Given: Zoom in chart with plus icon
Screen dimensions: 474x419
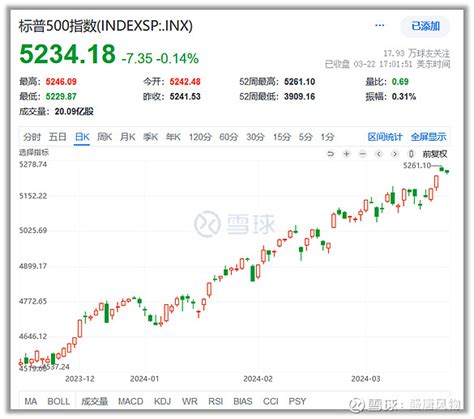Looking at the screenshot, I should tap(347, 154).
